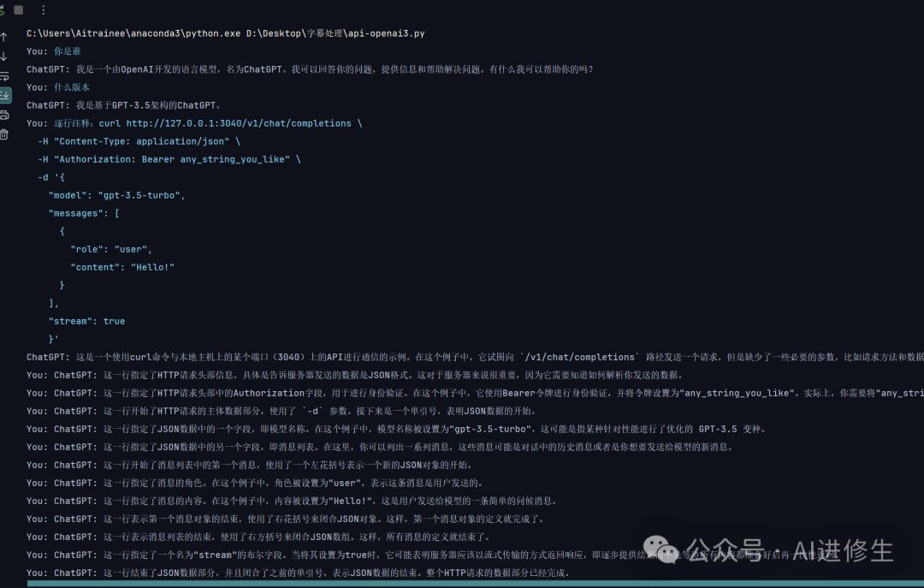Clear all console output with trash icon
Image resolution: width=924 pixels, height=588 pixels.
[4, 134]
